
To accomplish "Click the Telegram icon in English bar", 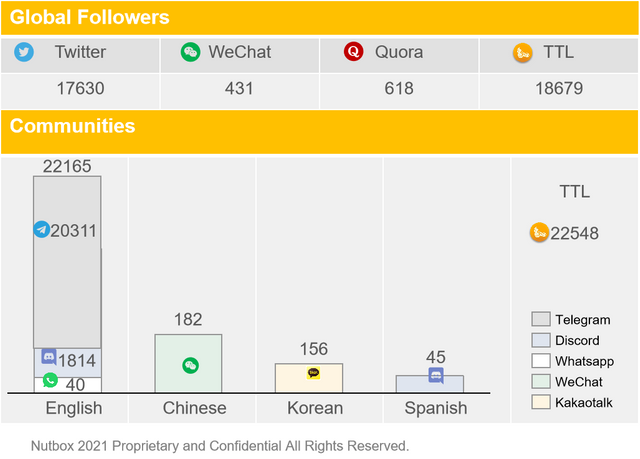I will 41,229.
